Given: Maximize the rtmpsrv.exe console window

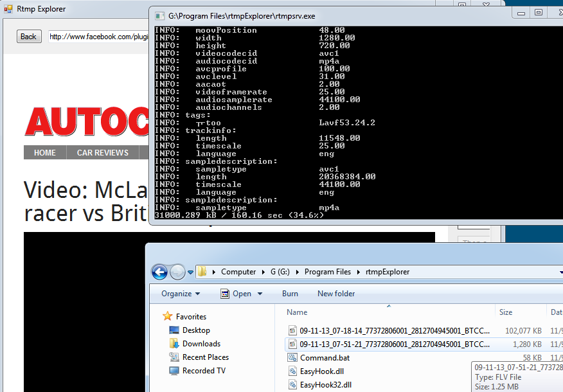Looking at the screenshot, I should (x=539, y=13).
